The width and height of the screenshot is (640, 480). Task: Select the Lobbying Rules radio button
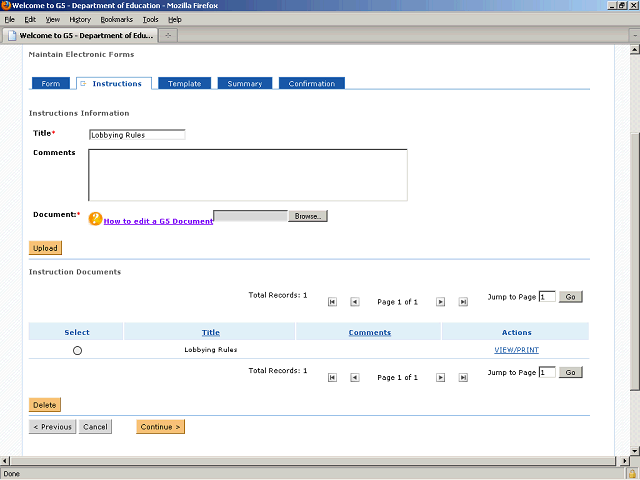coord(77,351)
